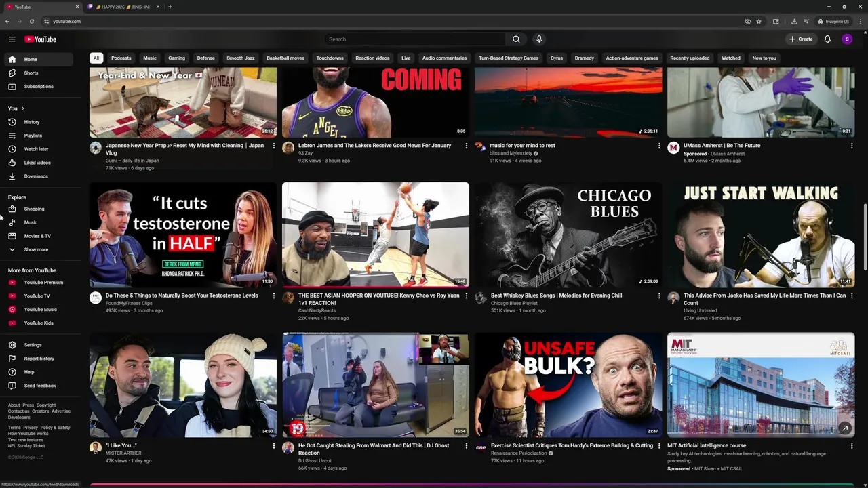Open options menu for "I Like You..." video
Viewport: 868px width, 488px height.
point(274,446)
